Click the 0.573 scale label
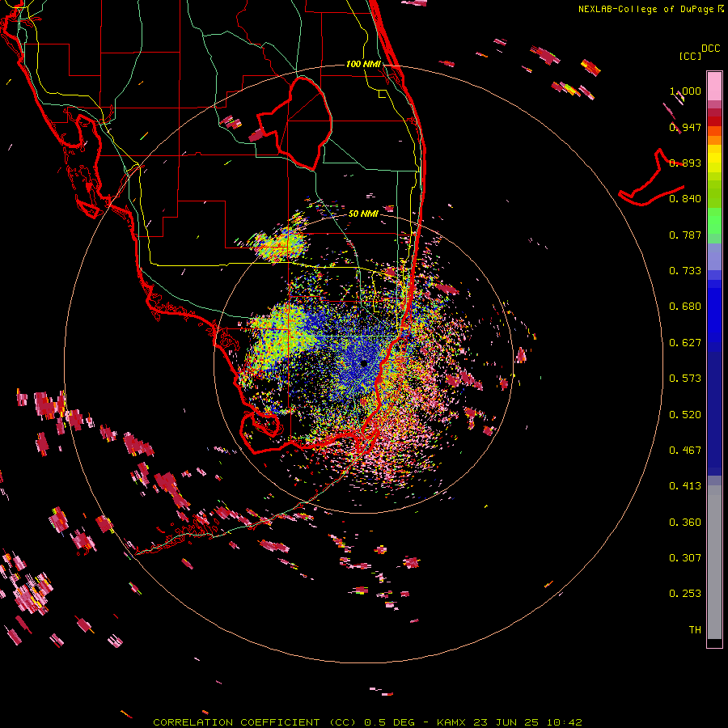This screenshot has width=728, height=728. tap(685, 378)
